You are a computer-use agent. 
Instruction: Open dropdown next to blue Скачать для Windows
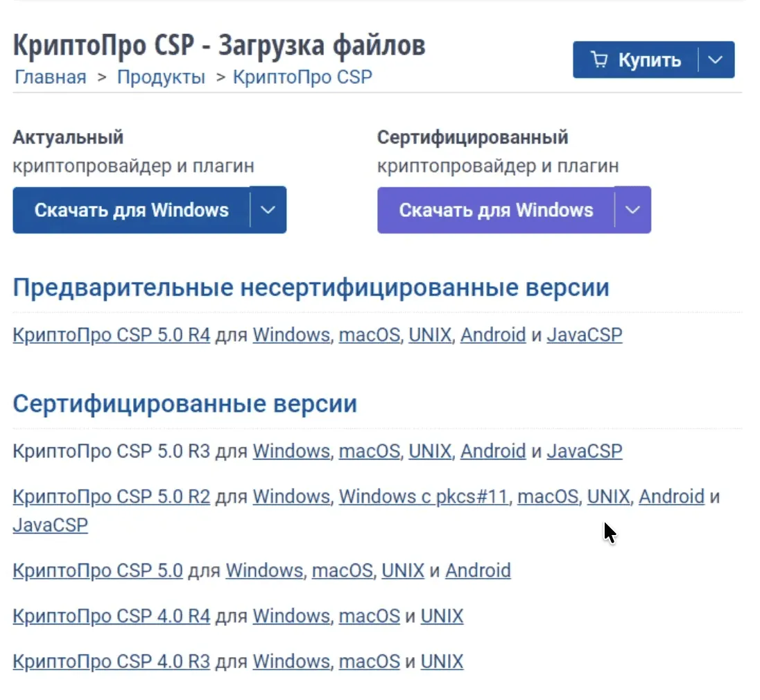point(268,210)
